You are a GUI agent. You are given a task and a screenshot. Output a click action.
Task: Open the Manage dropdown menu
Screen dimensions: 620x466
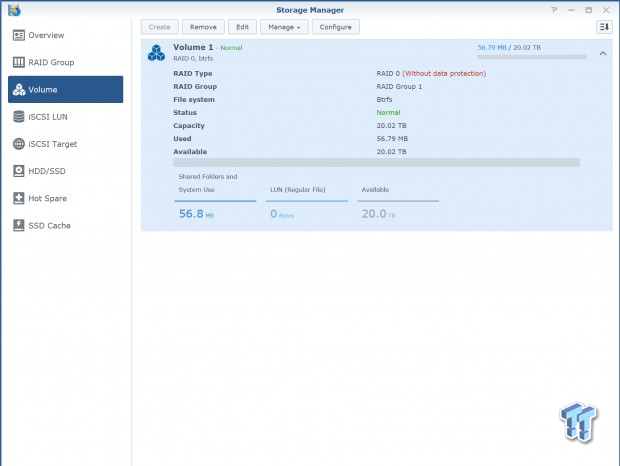click(x=284, y=27)
